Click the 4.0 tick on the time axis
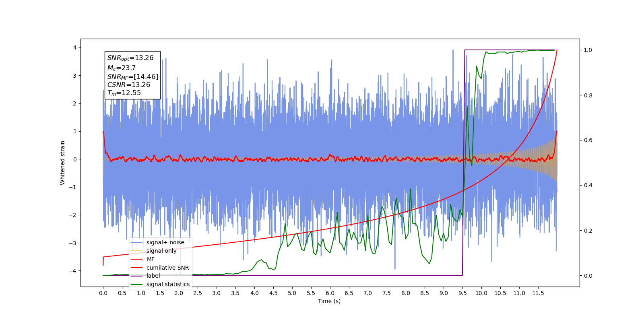The height and width of the screenshot is (322, 644). click(x=254, y=293)
